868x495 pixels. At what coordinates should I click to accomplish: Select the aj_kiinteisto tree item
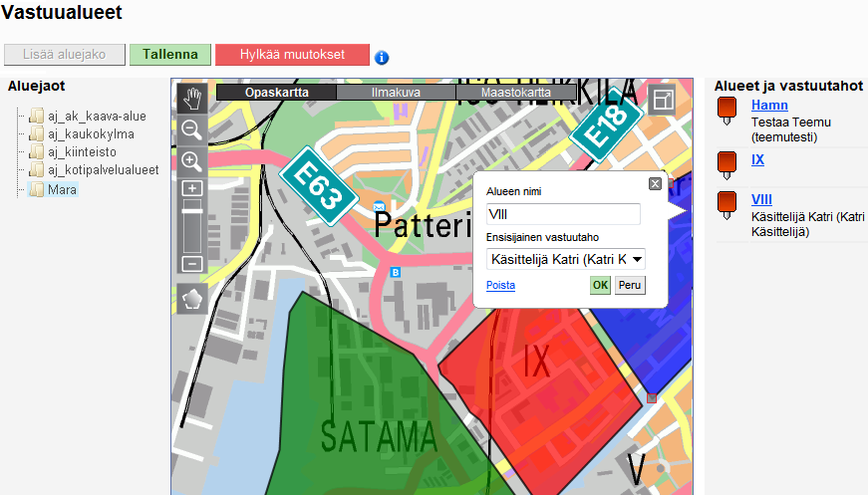[82, 152]
